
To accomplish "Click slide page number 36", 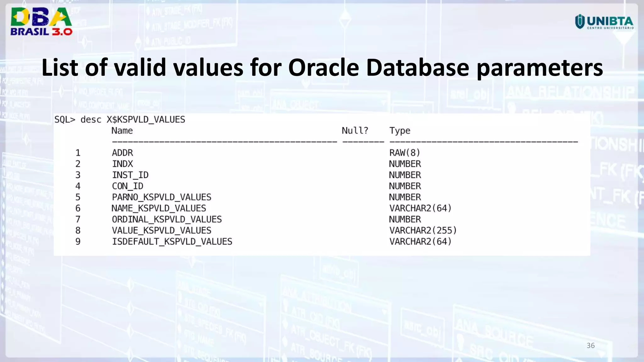I will click(591, 346).
